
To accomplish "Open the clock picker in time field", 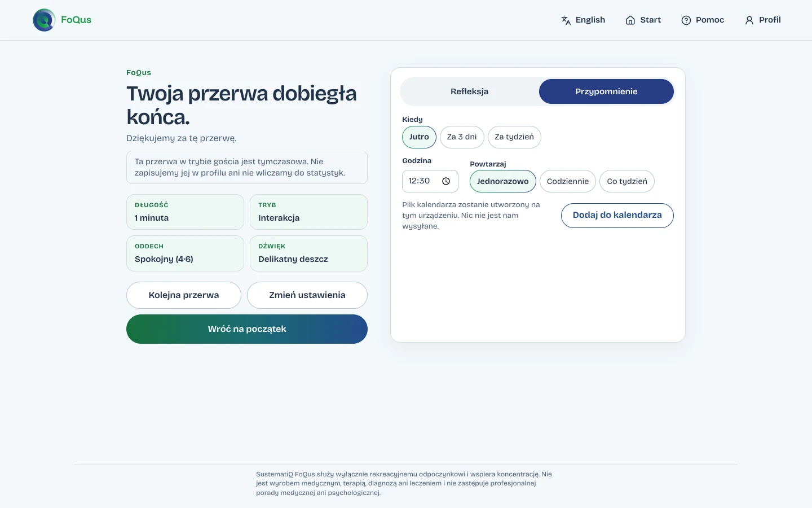I will [x=446, y=181].
